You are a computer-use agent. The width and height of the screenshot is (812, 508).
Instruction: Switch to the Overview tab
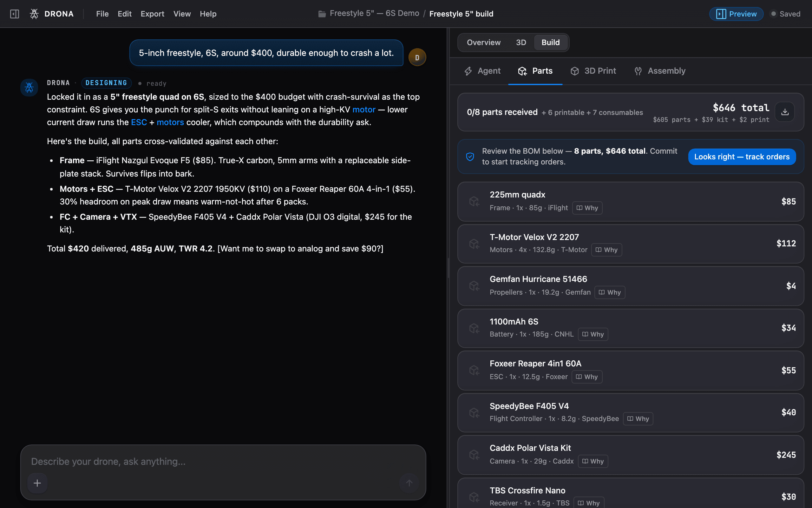tap(483, 42)
